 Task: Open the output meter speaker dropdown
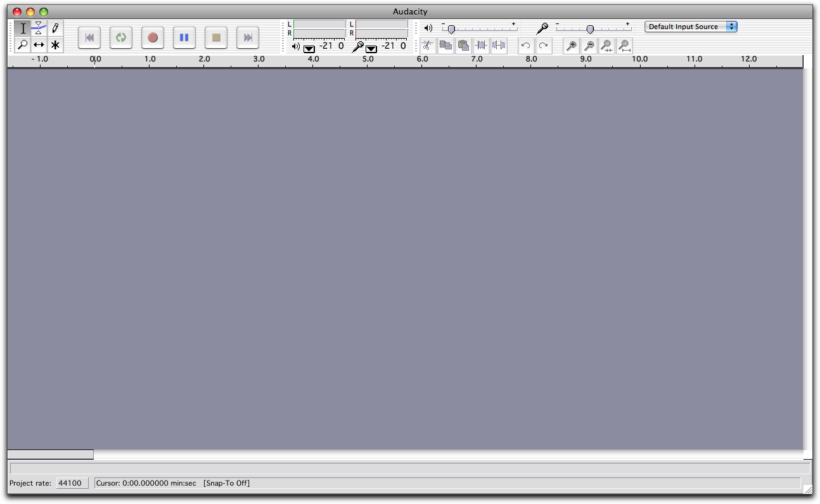(309, 48)
